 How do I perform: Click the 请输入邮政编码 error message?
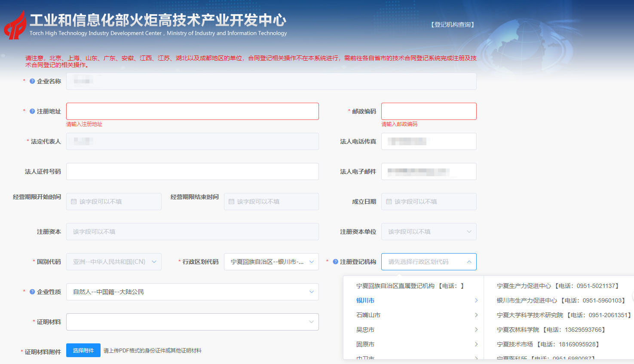tap(399, 124)
